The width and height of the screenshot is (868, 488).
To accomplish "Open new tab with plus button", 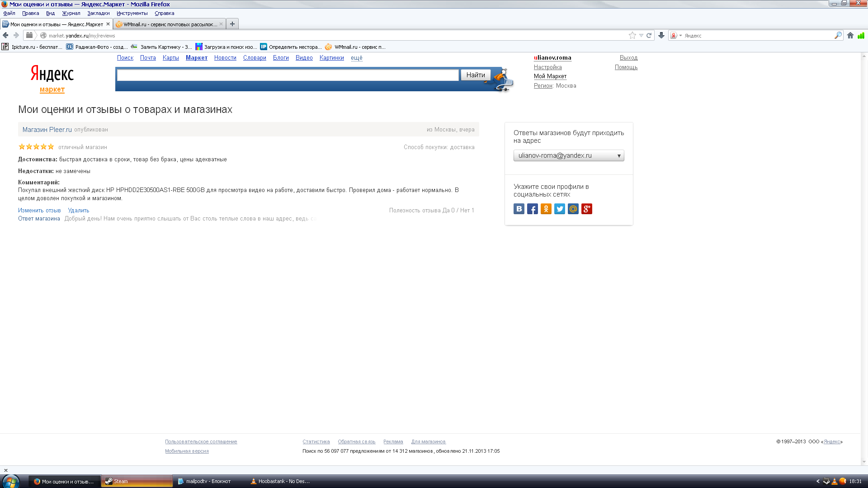I will pyautogui.click(x=232, y=24).
